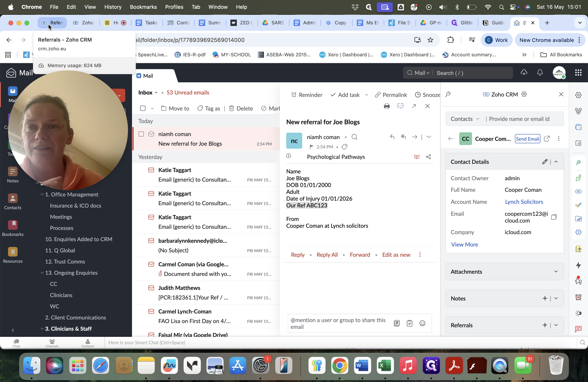This screenshot has height=382, width=588.
Task: Open Mail settings gear in right rail
Action: click(578, 95)
